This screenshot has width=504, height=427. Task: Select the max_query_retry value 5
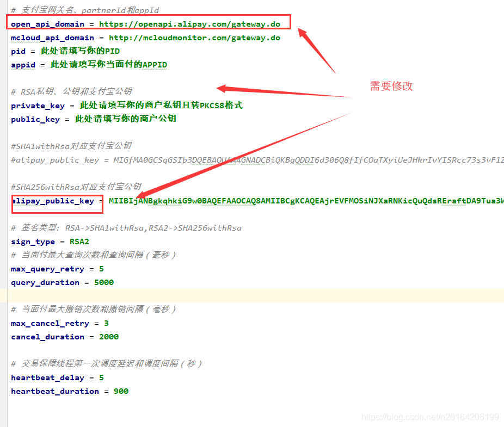pos(102,269)
